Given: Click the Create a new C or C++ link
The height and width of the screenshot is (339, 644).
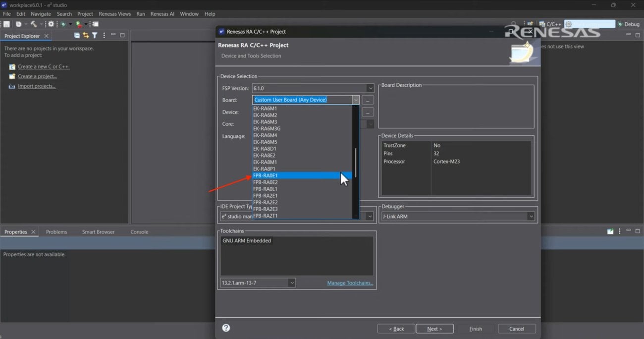Looking at the screenshot, I should tap(44, 67).
